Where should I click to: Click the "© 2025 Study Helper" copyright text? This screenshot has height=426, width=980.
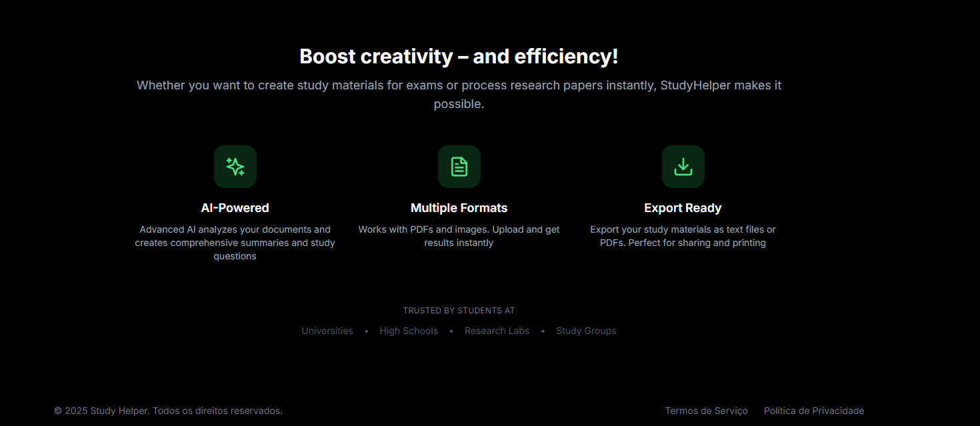pos(169,411)
